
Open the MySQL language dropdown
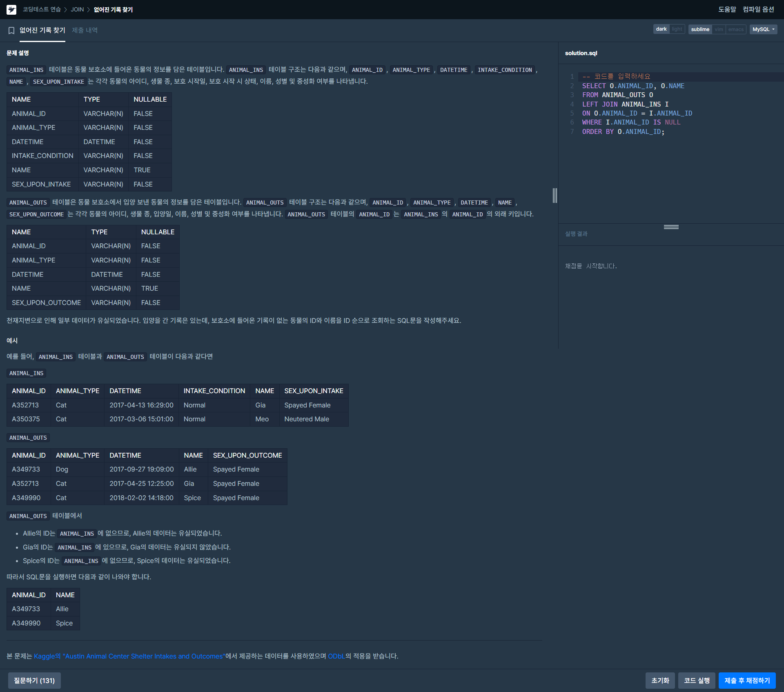(x=763, y=29)
